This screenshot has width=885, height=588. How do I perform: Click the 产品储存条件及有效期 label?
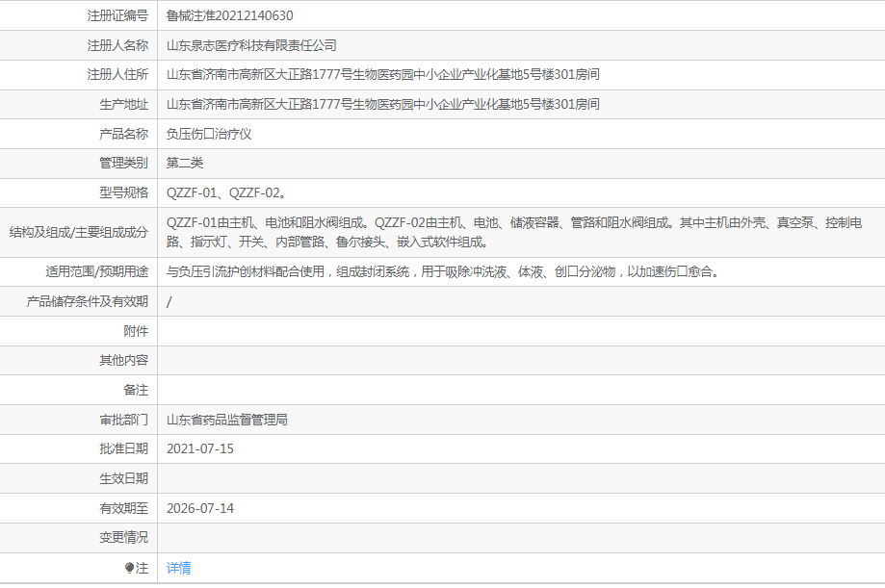[87, 301]
